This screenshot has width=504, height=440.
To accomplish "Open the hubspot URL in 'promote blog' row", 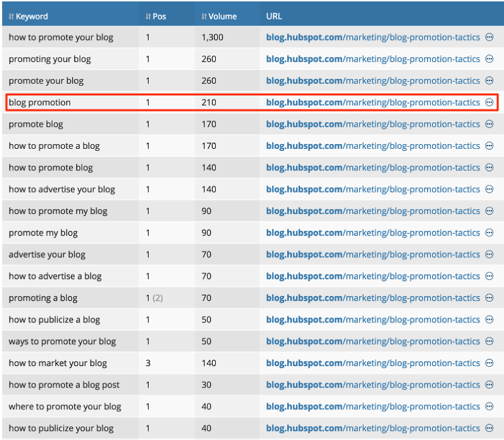I will 373,124.
